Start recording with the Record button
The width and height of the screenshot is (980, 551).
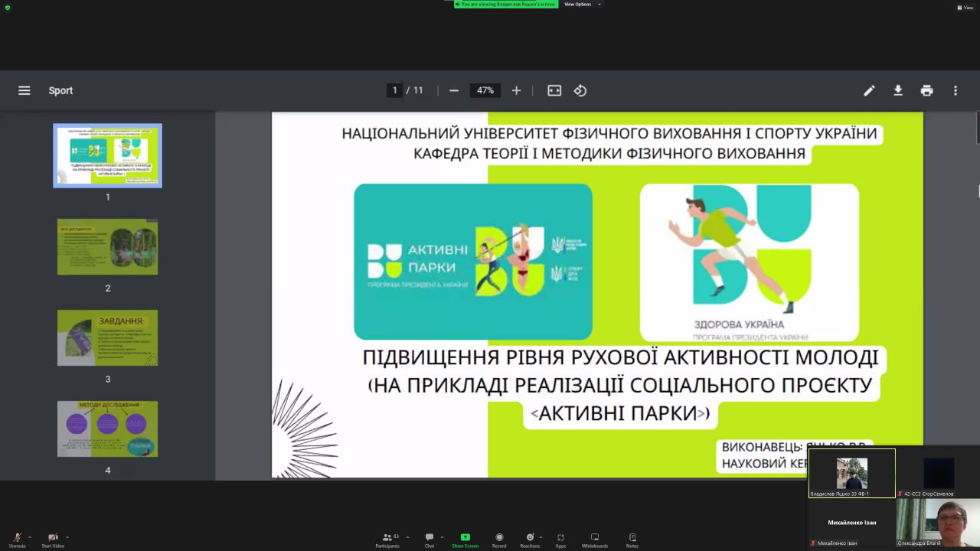(499, 537)
